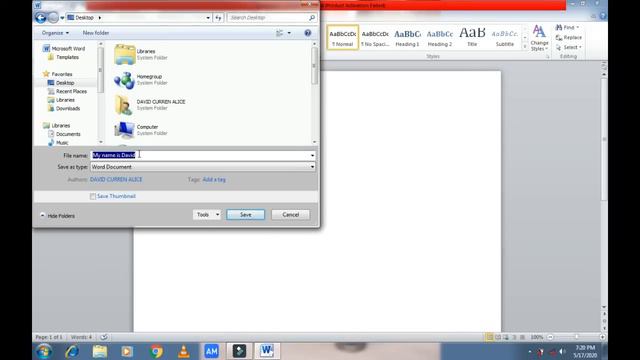Apply the Title style

[472, 38]
